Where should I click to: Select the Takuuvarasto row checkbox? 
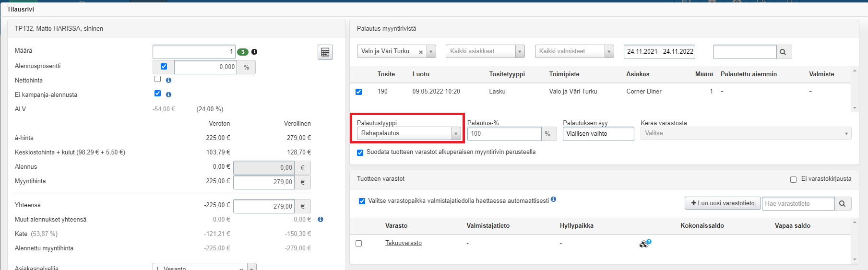(358, 244)
